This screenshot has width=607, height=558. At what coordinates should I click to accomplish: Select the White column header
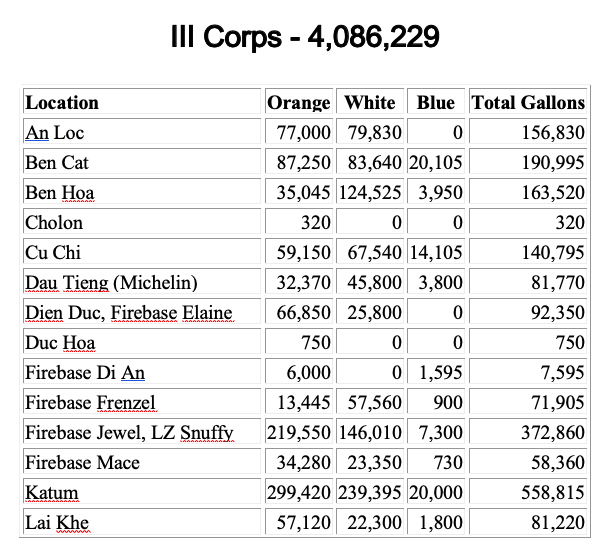point(370,102)
